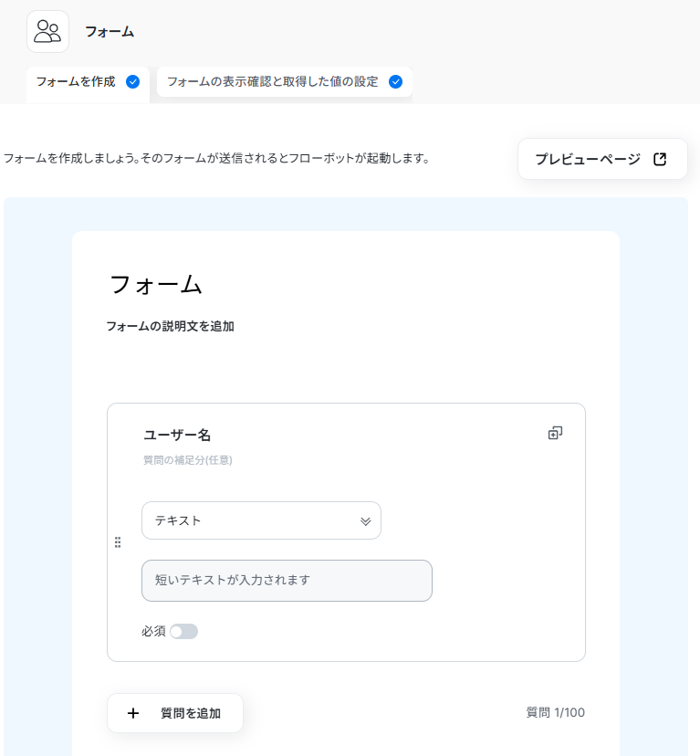
Task: Click the 質問の補足分(任意) supplement field
Action: click(x=188, y=460)
